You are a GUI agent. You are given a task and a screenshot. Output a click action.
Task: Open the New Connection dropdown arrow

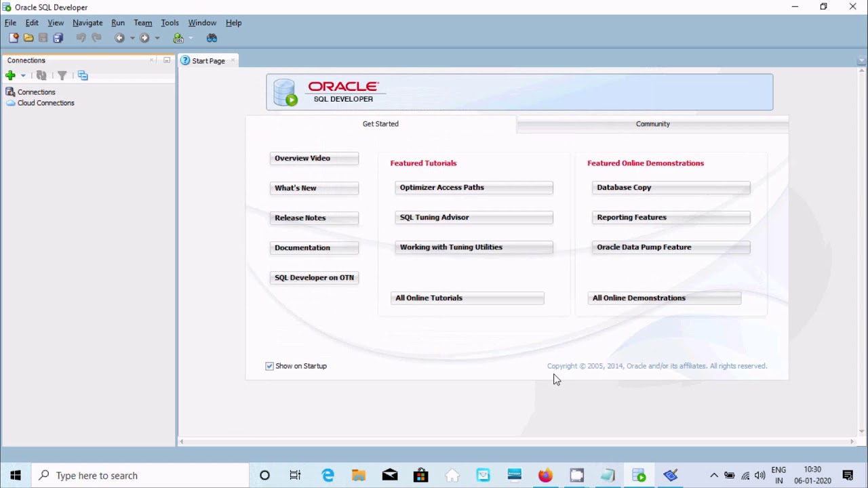23,75
